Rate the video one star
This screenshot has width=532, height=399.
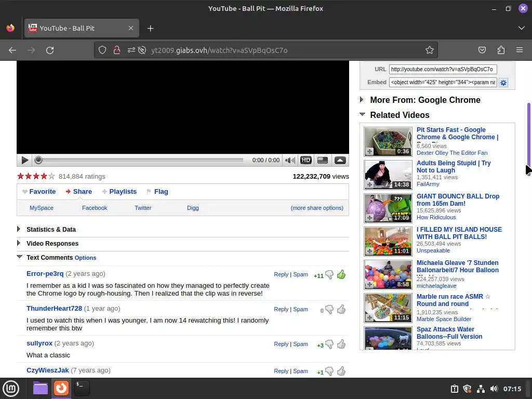coord(21,176)
